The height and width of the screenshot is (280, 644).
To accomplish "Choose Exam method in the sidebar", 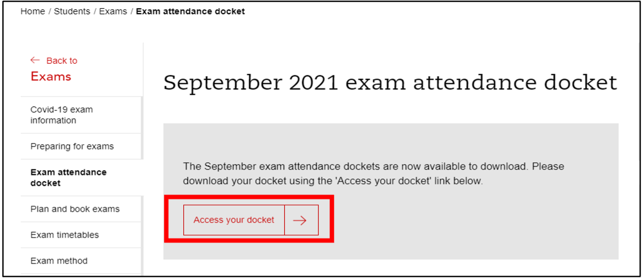I will click(59, 261).
